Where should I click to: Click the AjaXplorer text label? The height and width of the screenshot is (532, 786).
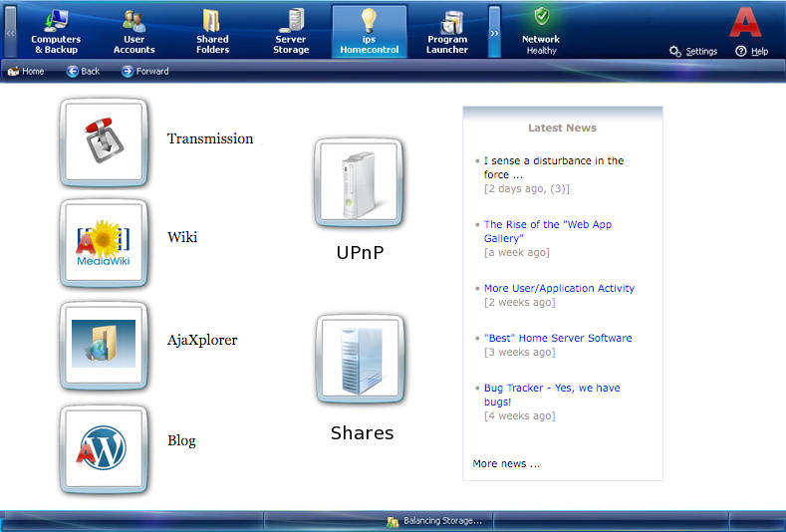[202, 340]
